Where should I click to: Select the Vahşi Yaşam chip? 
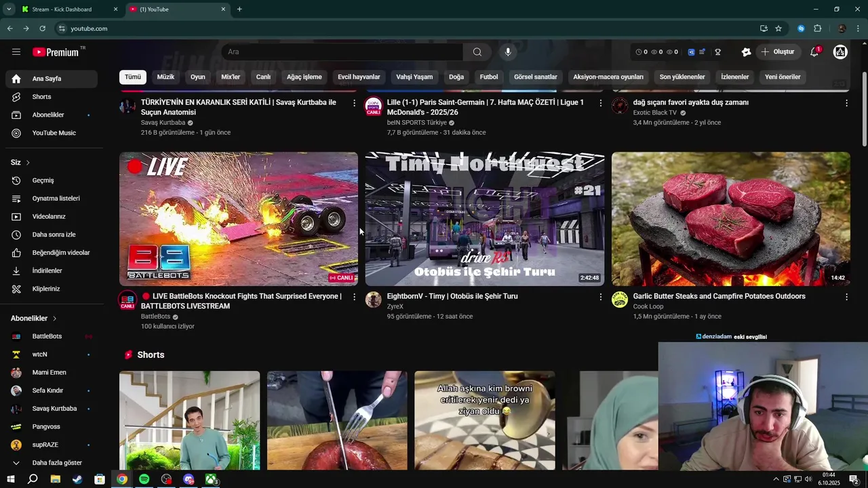pyautogui.click(x=414, y=77)
